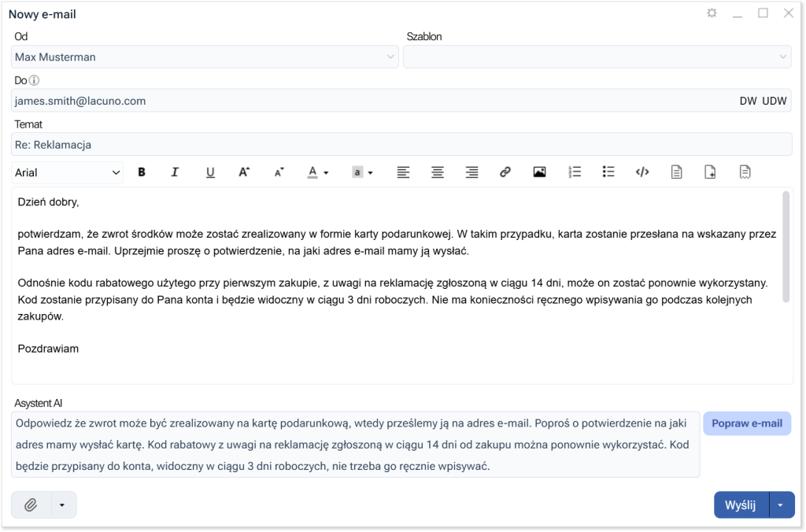Create a numbered list
806x532 pixels.
575,172
